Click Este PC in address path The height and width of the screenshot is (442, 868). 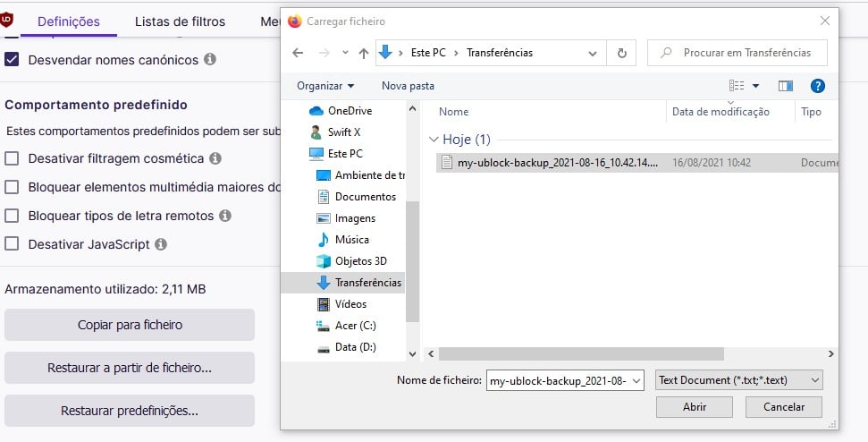click(428, 53)
